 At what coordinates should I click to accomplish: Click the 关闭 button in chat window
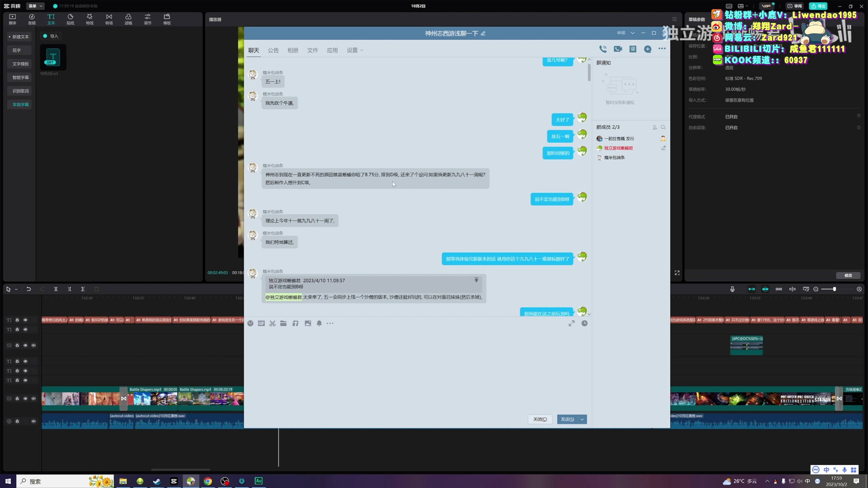540,419
